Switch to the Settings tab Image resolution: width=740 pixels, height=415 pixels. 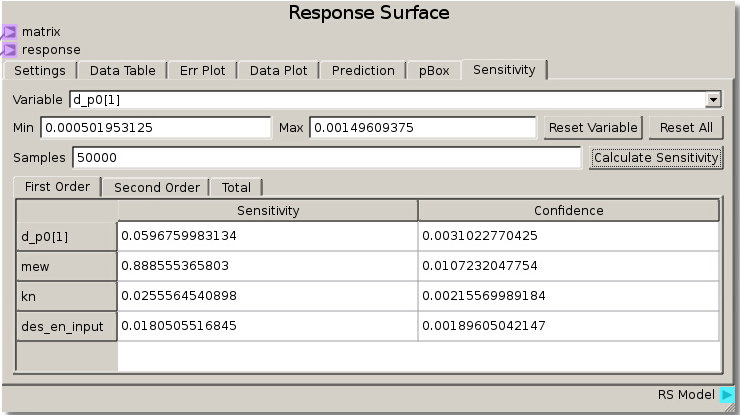(40, 71)
